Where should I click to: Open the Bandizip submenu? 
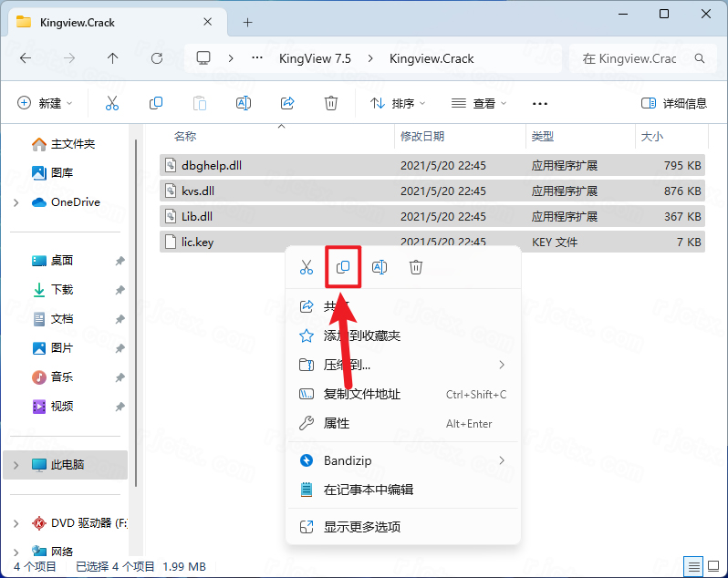(402, 460)
